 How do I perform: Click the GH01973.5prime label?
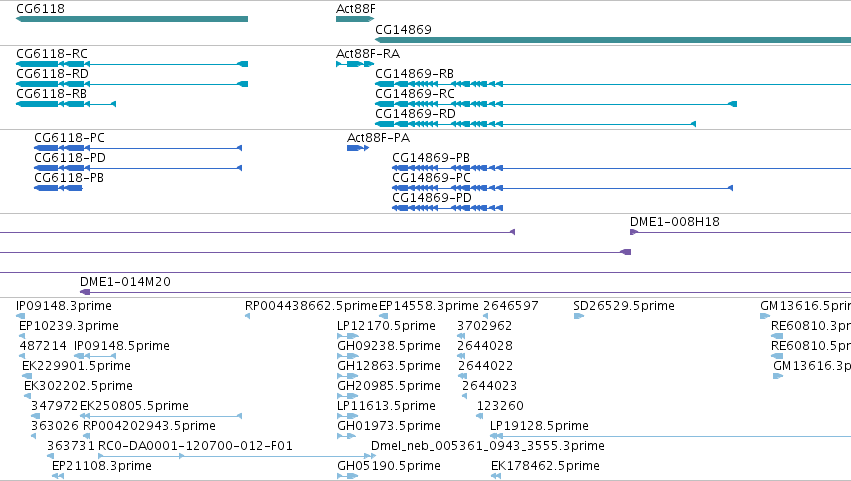click(x=389, y=426)
